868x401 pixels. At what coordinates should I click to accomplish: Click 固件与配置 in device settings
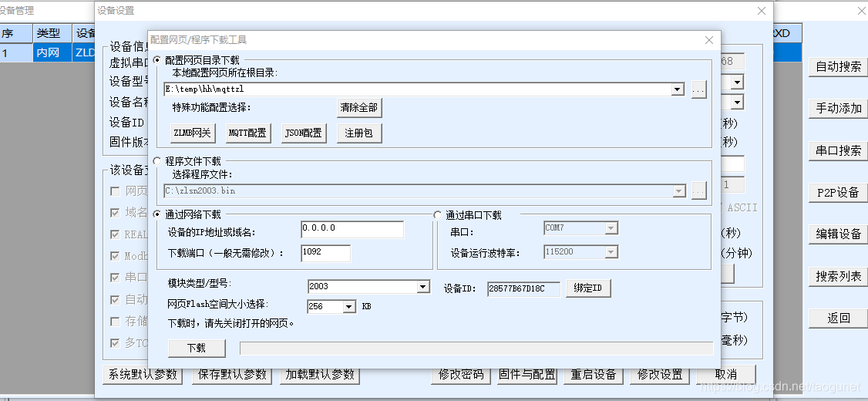pos(527,375)
